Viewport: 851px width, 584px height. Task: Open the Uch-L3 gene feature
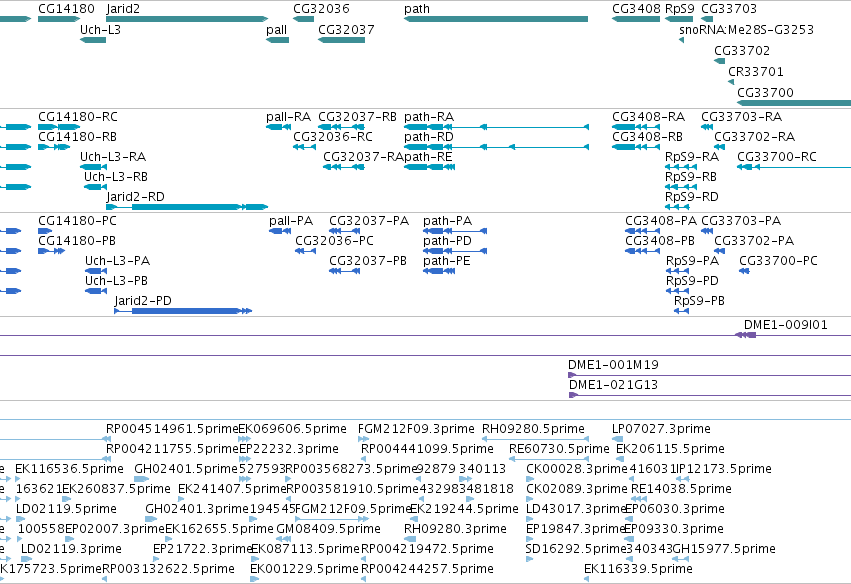(x=93, y=40)
